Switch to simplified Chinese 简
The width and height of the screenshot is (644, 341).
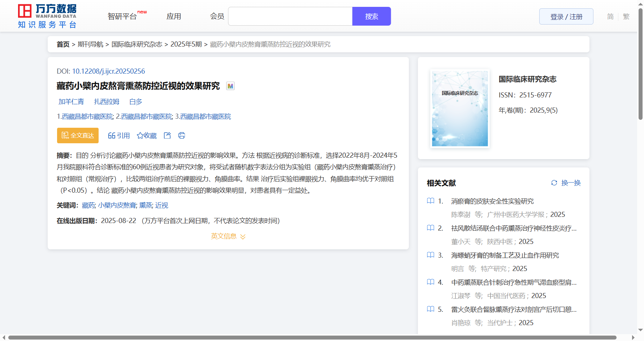[x=610, y=17]
